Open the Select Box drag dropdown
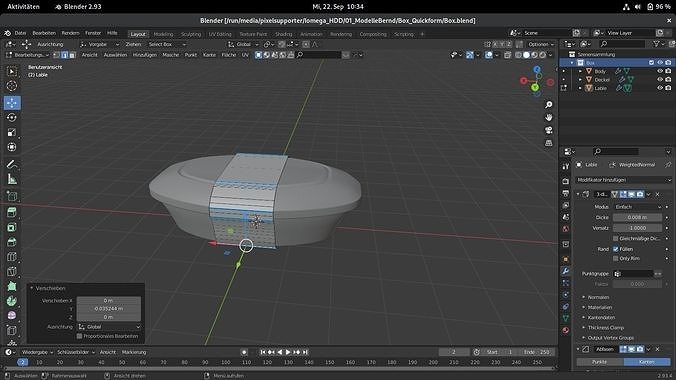 click(167, 44)
